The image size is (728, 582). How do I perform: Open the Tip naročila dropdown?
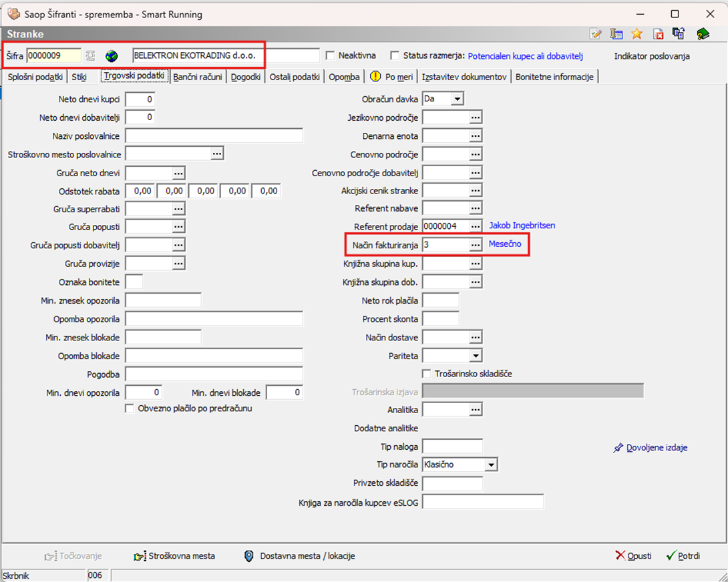[491, 465]
